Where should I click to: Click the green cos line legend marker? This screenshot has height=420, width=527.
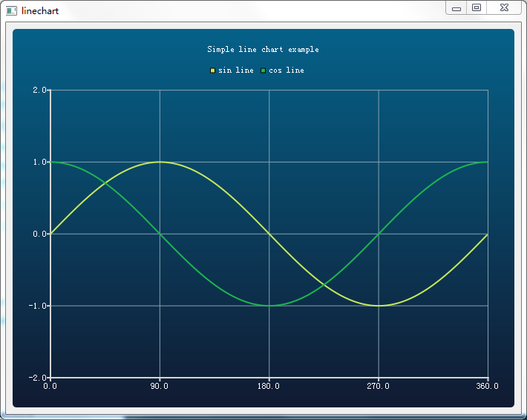[x=263, y=70]
